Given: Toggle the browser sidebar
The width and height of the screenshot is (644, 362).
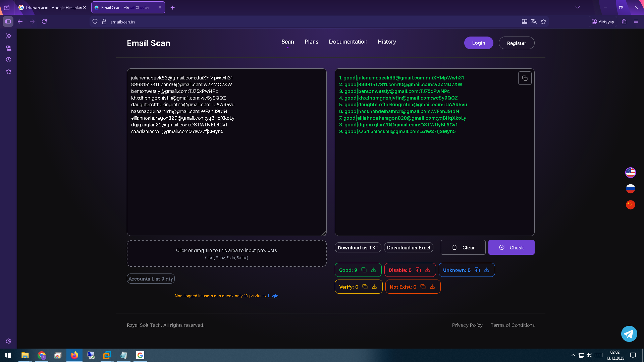Looking at the screenshot, I should point(8,21).
